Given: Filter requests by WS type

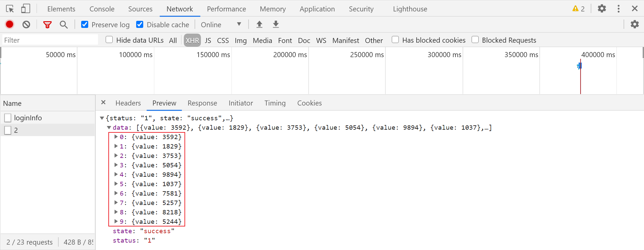Looking at the screenshot, I should click(321, 40).
